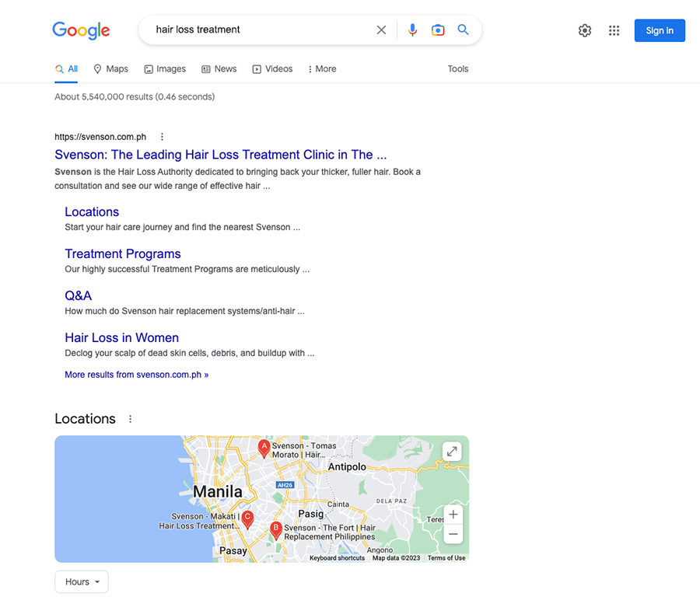Select map pin A Svenson Tomas Morato
This screenshot has height=597, width=700.
[264, 449]
